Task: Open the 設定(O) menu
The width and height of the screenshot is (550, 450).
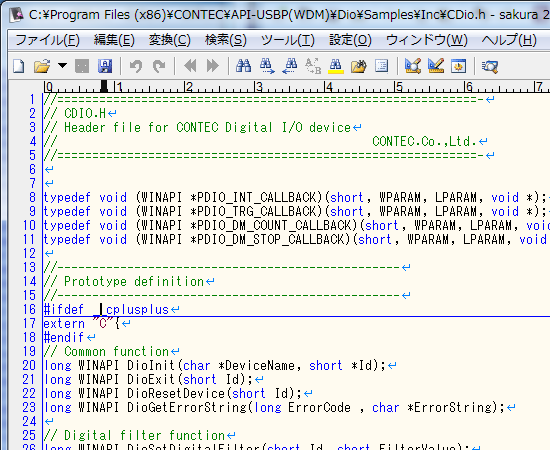Action: 350,40
